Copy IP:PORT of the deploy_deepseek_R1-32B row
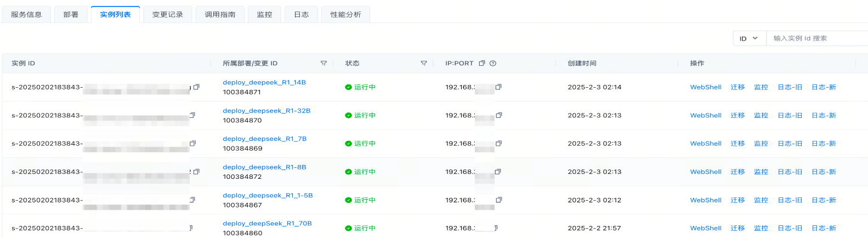This screenshot has height=238, width=868. coord(499,116)
